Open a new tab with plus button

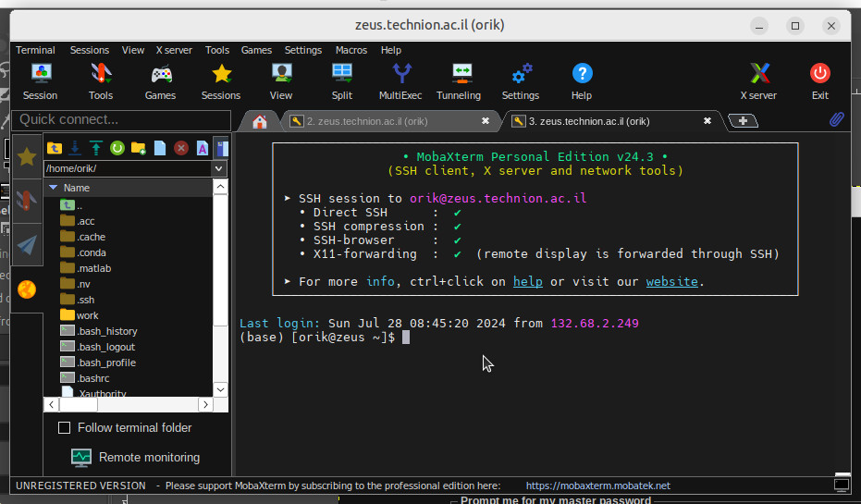[x=743, y=121]
